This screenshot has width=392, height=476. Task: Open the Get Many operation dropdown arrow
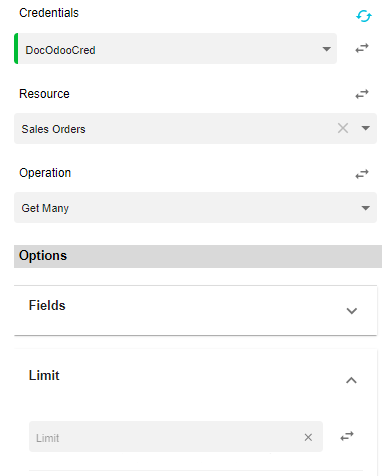366,208
